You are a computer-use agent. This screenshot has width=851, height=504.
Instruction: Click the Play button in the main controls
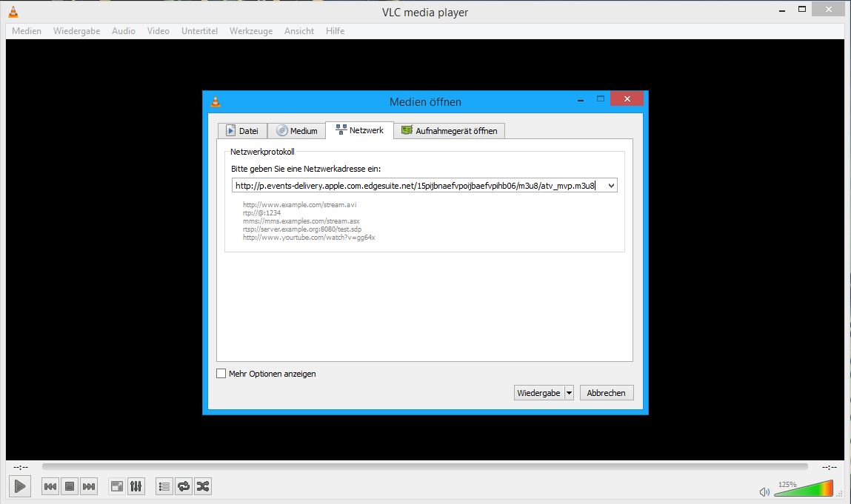pos(19,486)
